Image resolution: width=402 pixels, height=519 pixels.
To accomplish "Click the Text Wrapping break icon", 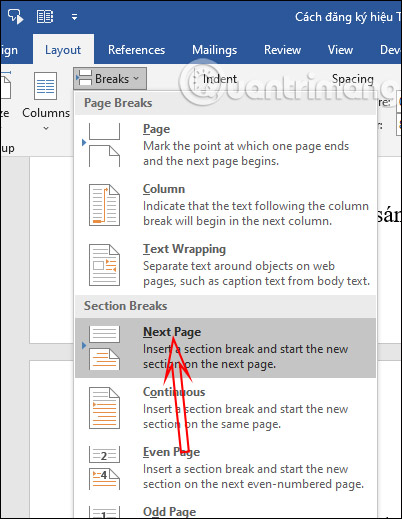I will pos(104,265).
